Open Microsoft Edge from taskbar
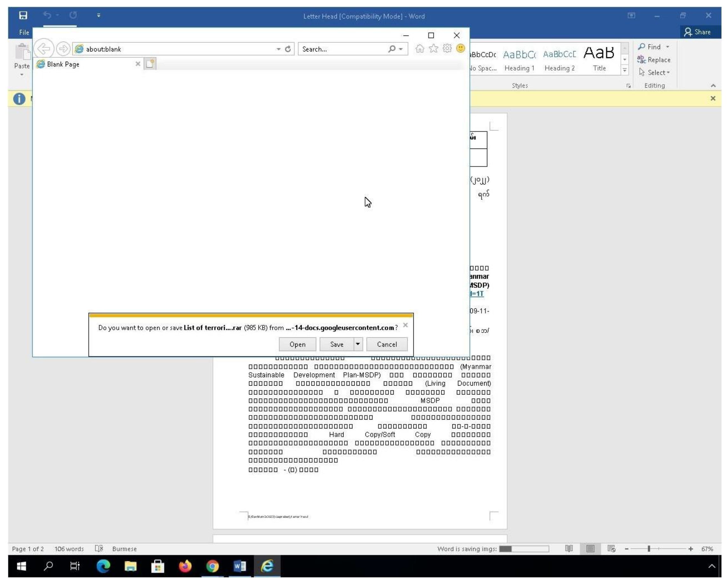The image size is (728, 583). pos(103,566)
